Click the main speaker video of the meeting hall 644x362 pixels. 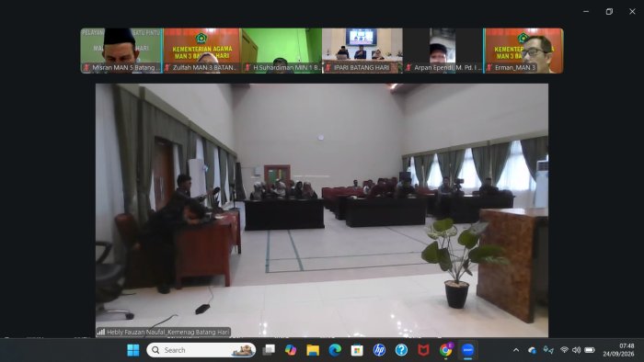[x=322, y=210]
